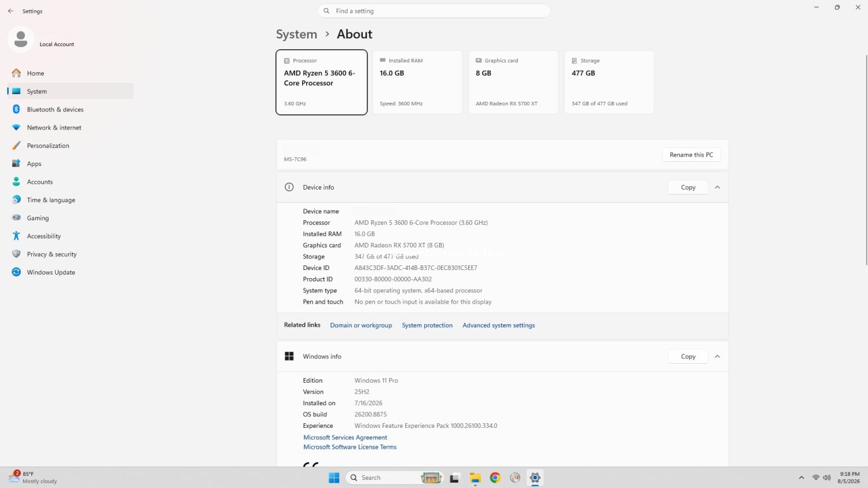Open Gaming settings
Image resolution: width=868 pixels, height=488 pixels.
point(70,218)
